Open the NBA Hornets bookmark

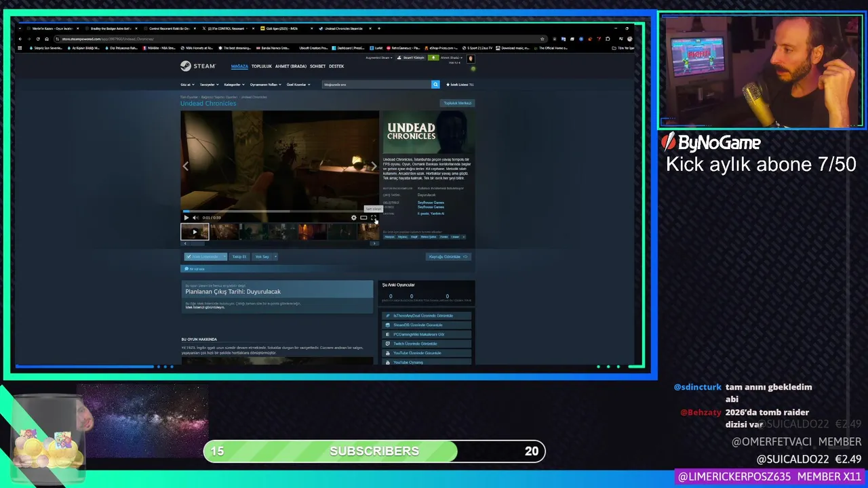(x=198, y=48)
